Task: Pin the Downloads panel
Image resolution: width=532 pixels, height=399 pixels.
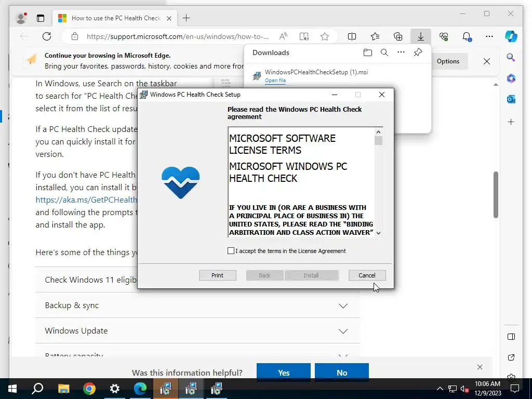Action: (418, 52)
